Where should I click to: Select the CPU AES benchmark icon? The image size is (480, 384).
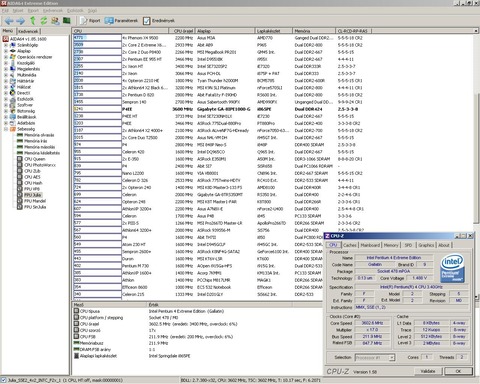[x=20, y=177]
